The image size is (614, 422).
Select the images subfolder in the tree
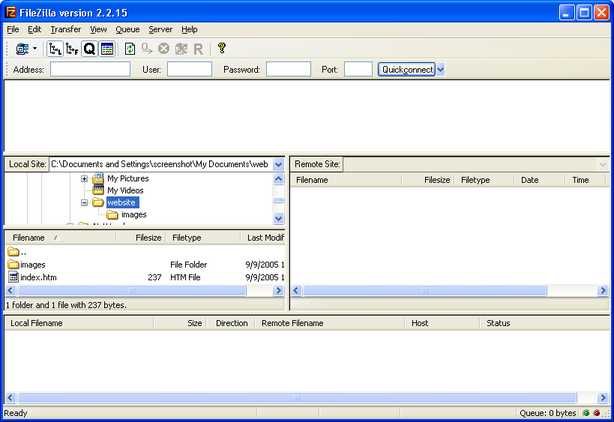tap(134, 215)
